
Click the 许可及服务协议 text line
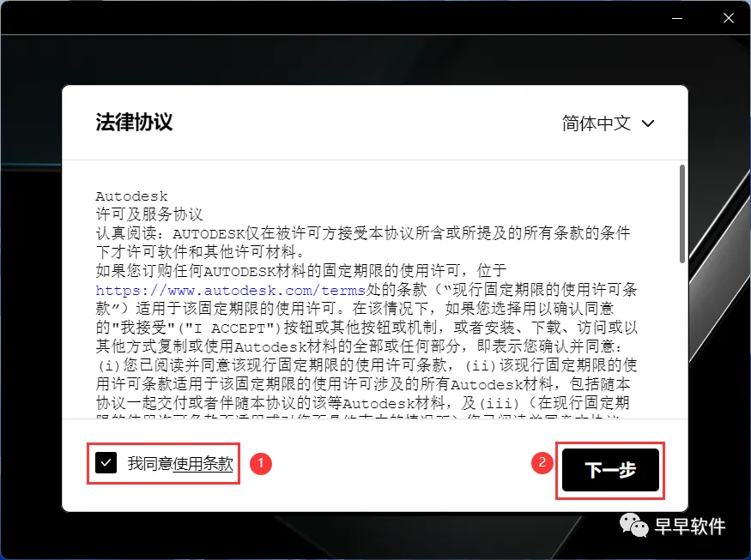click(x=149, y=214)
